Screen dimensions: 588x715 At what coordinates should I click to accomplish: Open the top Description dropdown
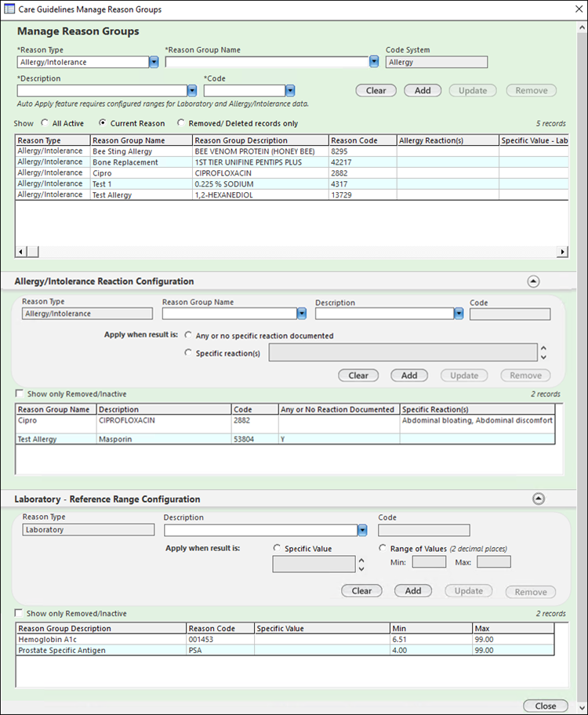coord(192,90)
